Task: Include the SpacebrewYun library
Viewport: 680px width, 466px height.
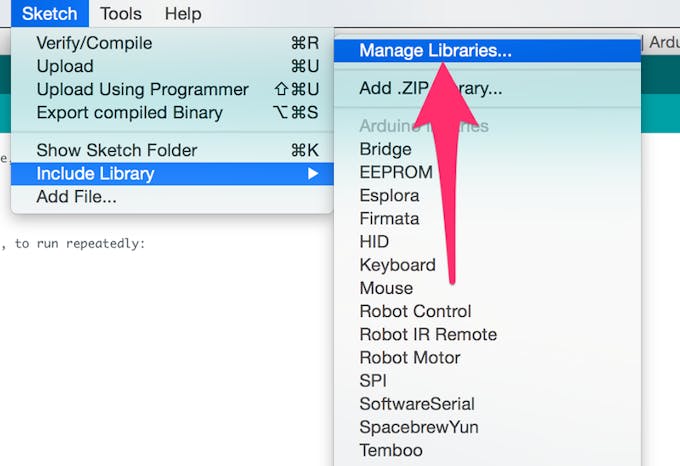Action: pos(419,427)
